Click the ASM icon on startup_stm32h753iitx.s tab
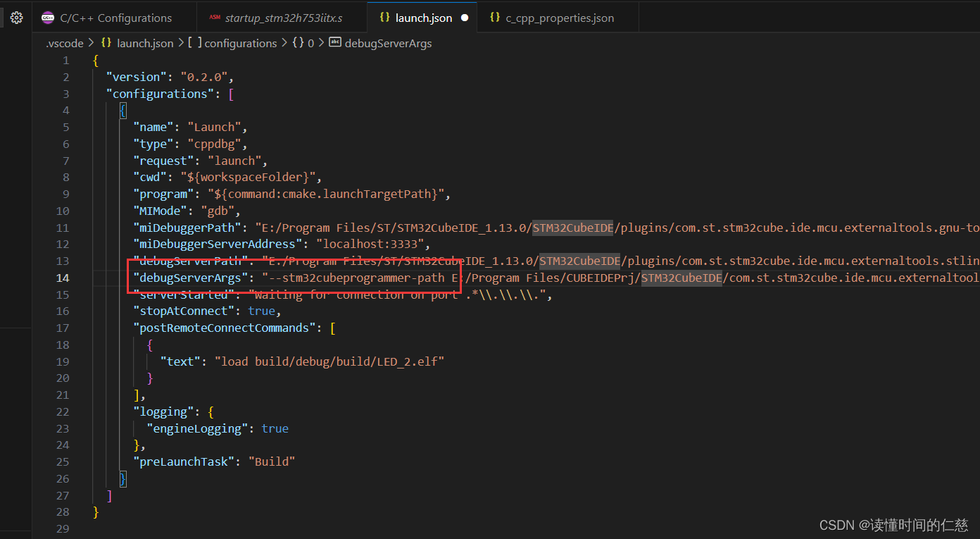 (215, 17)
